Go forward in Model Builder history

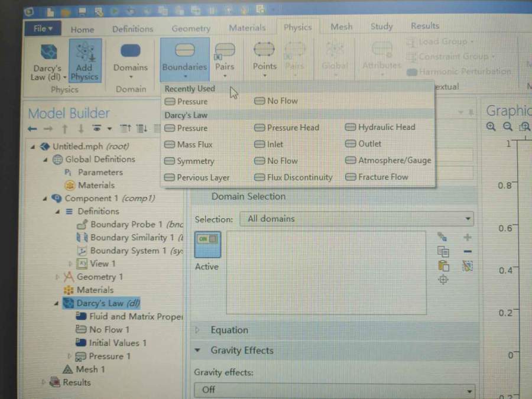tap(48, 129)
